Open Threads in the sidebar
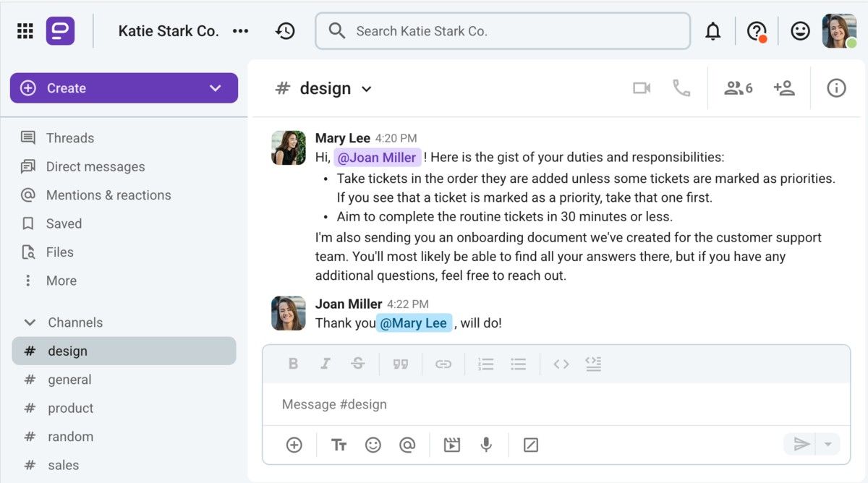The width and height of the screenshot is (868, 483). [x=69, y=138]
